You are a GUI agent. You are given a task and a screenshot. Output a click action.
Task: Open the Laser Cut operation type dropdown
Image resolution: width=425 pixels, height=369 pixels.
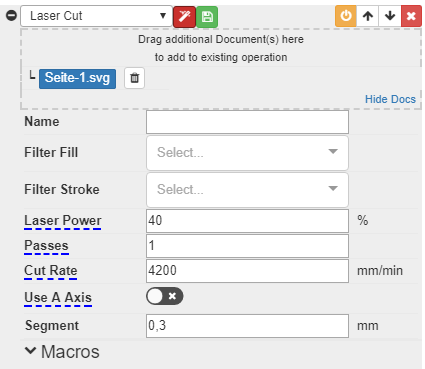97,16
